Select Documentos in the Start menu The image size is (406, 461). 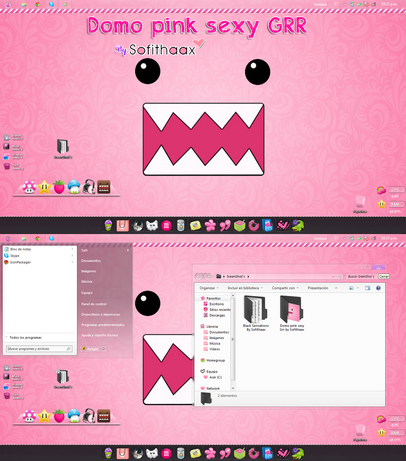click(x=91, y=261)
